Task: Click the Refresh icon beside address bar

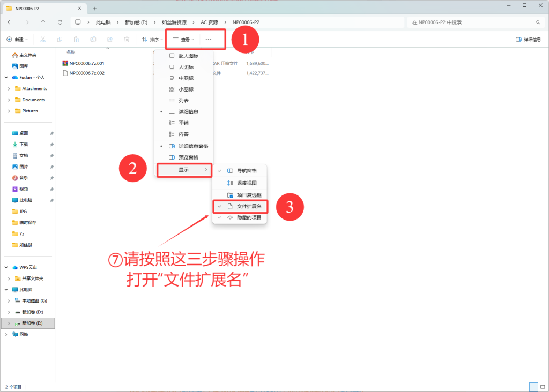Action: click(x=60, y=22)
